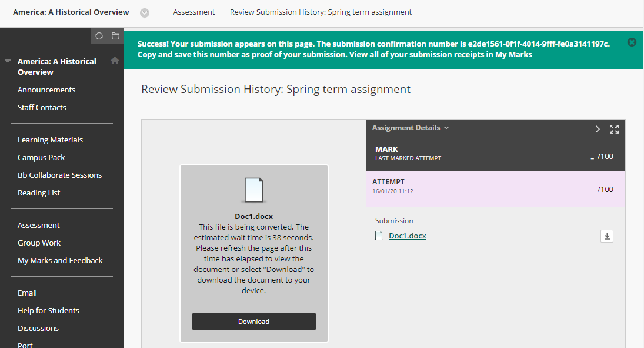644x348 pixels.
Task: Open Help for Students
Action: (x=48, y=310)
